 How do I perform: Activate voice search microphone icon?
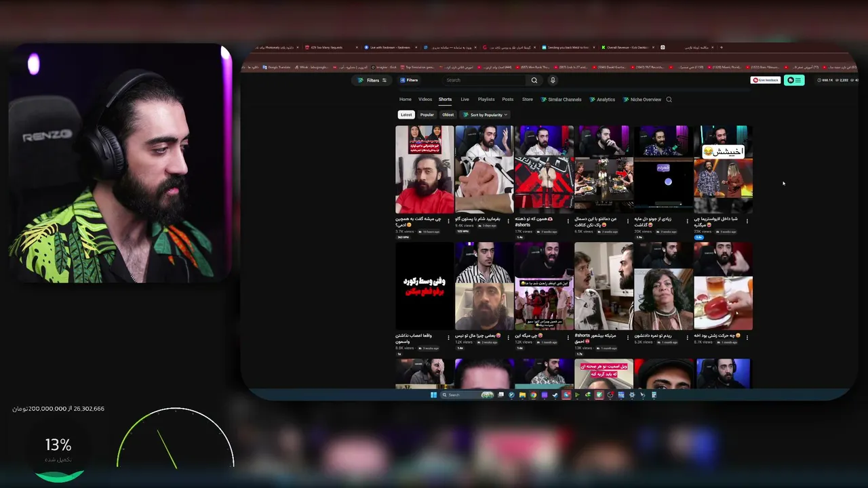pyautogui.click(x=553, y=80)
